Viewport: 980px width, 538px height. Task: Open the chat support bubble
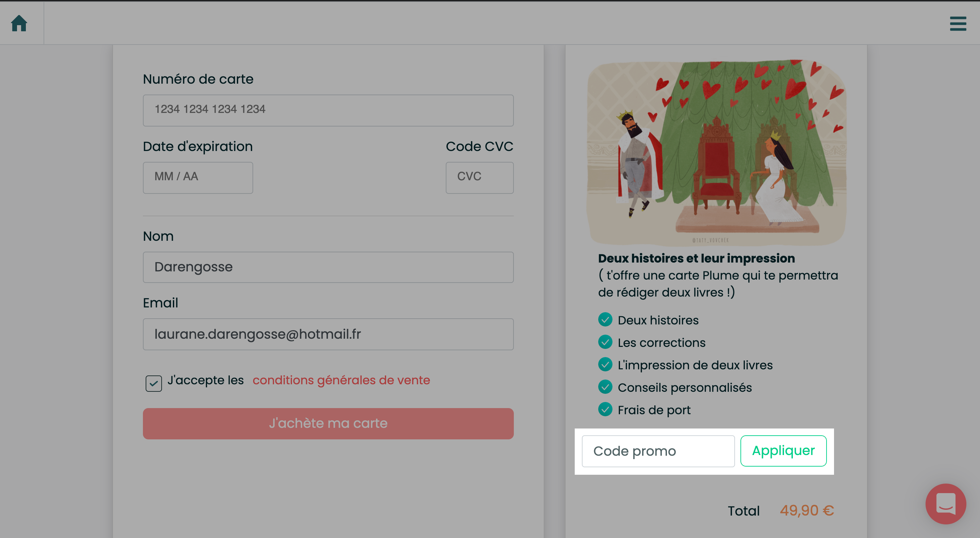pyautogui.click(x=945, y=503)
